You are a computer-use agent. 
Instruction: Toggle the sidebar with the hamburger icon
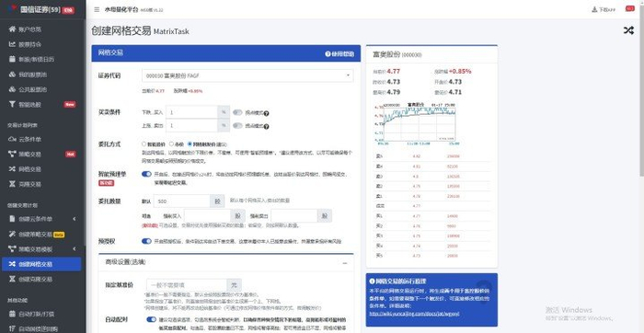[x=97, y=9]
